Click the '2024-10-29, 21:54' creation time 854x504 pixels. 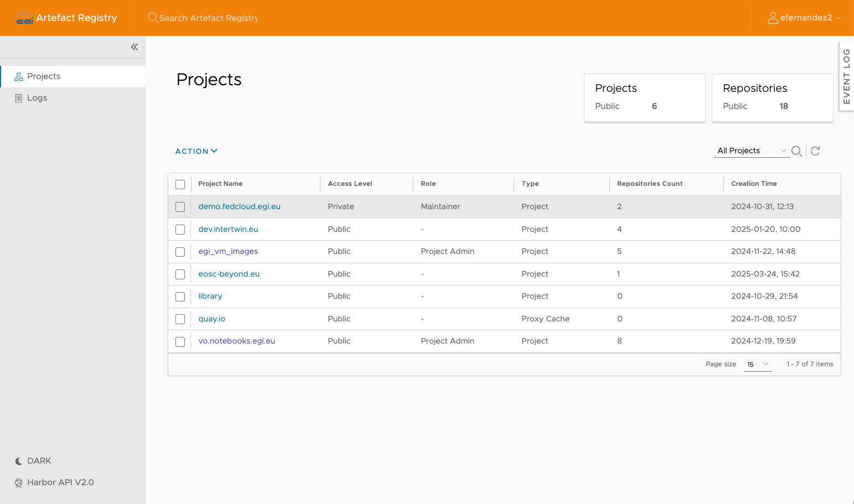coord(764,296)
